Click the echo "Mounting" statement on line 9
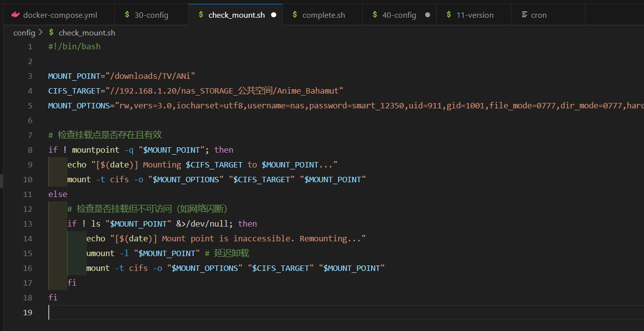 click(203, 165)
